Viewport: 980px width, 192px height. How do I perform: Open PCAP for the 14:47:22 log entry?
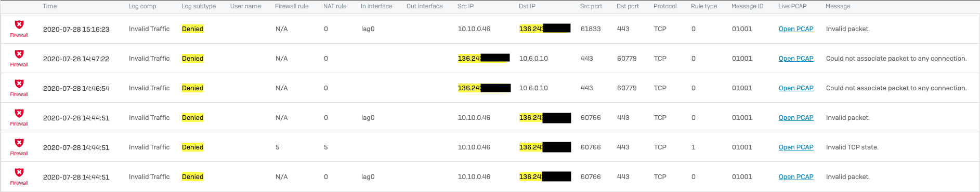click(x=796, y=59)
